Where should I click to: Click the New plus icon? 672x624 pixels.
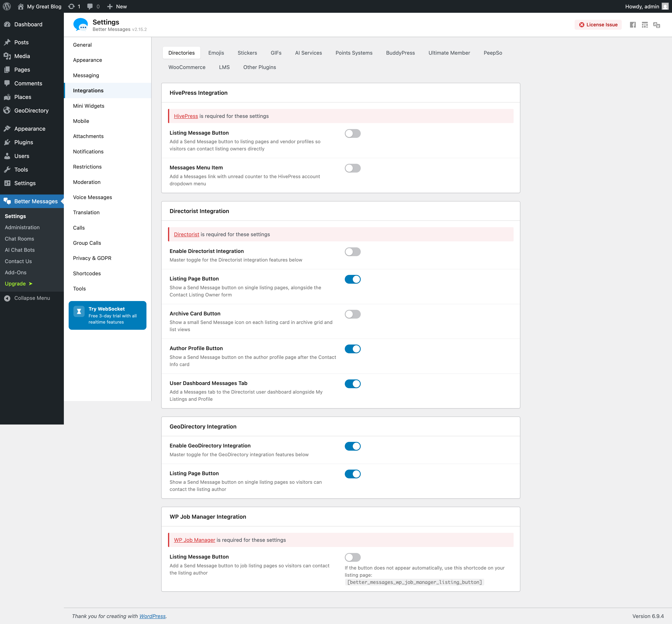point(110,6)
